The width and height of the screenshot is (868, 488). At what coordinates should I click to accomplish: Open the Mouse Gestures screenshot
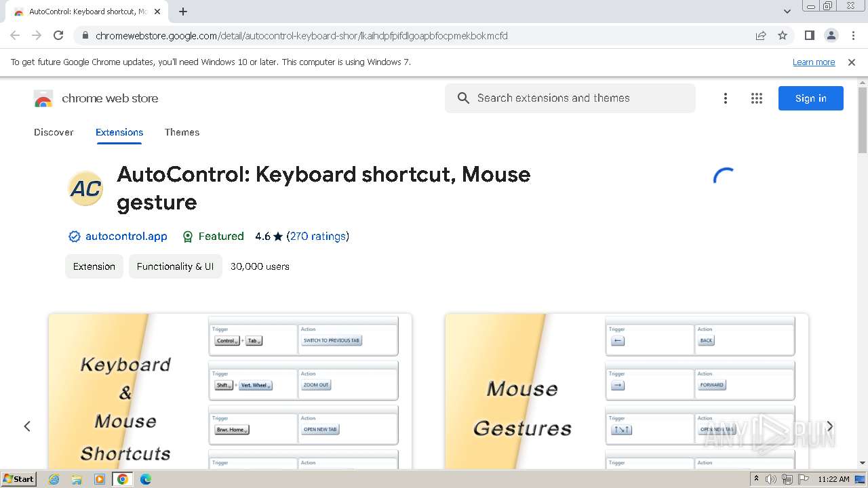(627, 391)
